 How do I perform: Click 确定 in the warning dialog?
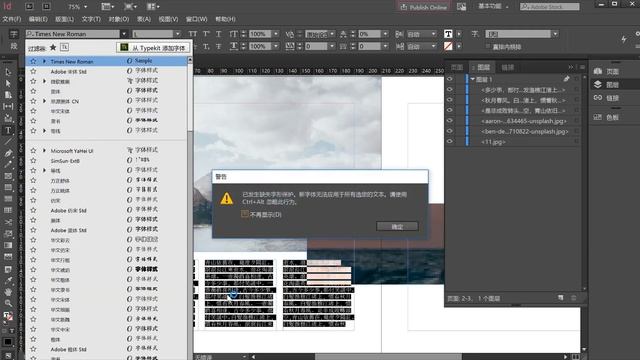[397, 227]
